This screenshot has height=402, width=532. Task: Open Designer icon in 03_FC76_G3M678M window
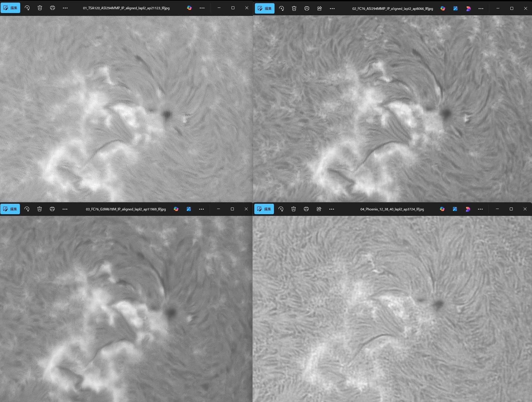pyautogui.click(x=189, y=209)
